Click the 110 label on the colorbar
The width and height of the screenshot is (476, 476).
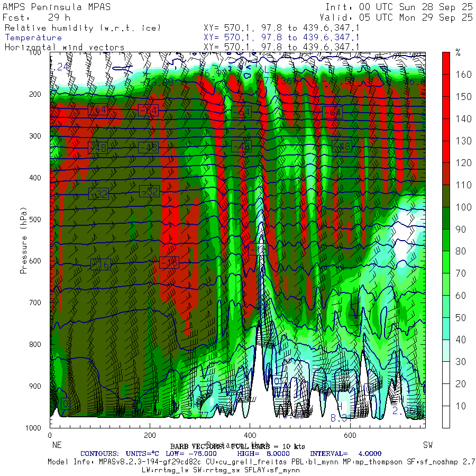tap(463, 185)
